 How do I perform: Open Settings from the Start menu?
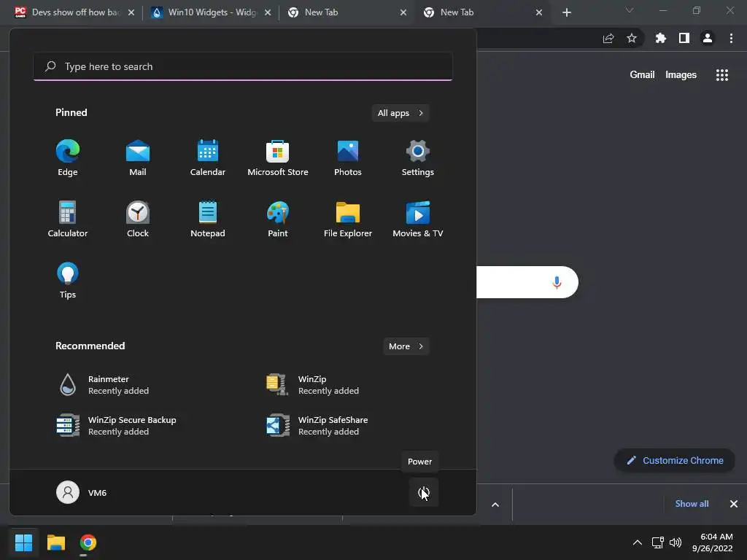418,158
